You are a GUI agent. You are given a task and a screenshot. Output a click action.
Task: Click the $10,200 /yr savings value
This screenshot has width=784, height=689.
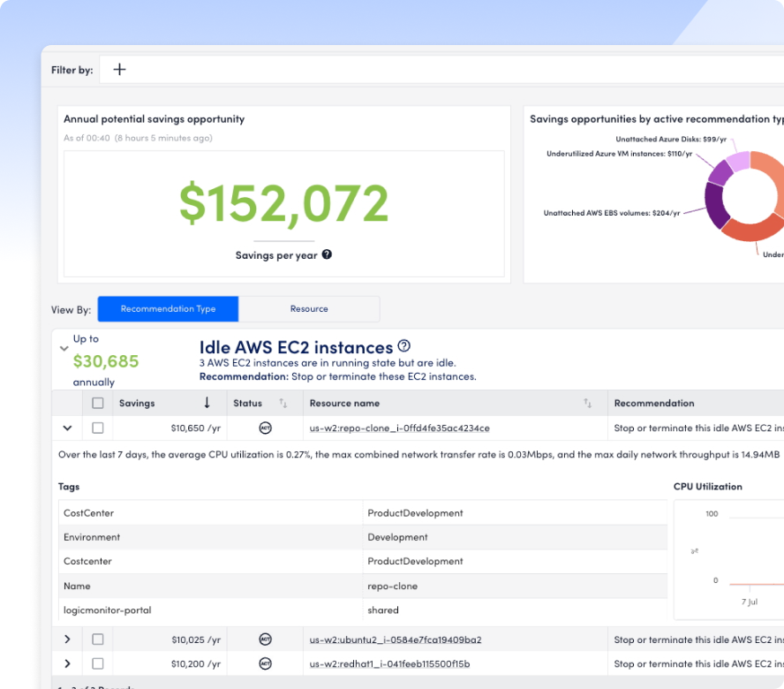[195, 664]
